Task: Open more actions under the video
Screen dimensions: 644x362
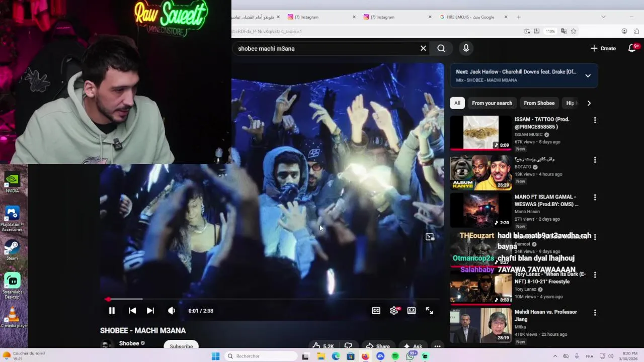Action: point(437,346)
